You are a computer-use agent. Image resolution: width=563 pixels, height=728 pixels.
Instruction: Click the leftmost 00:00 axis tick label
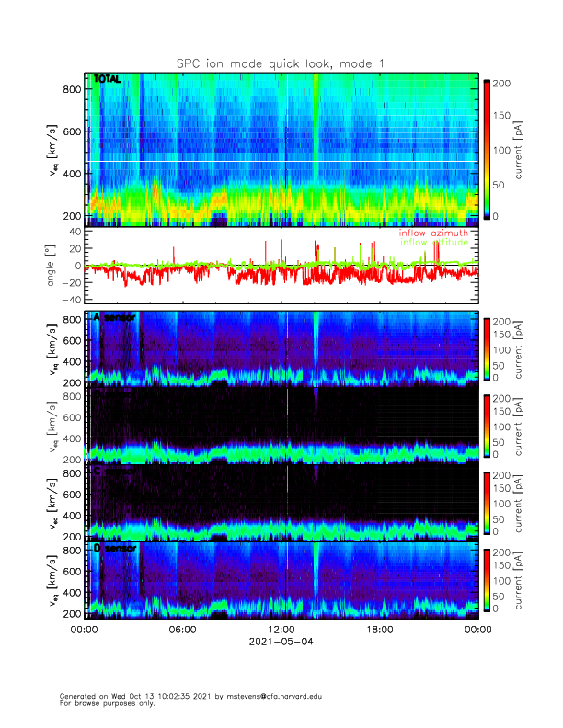[84, 630]
